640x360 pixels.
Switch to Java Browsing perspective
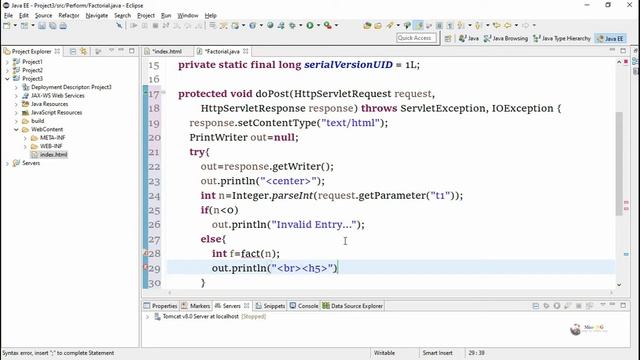tap(506, 38)
